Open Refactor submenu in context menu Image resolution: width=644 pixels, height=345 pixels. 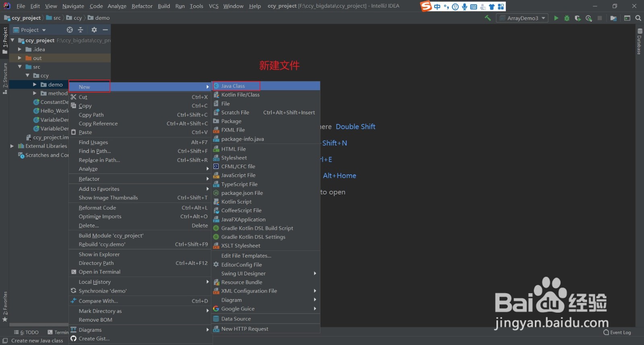140,179
